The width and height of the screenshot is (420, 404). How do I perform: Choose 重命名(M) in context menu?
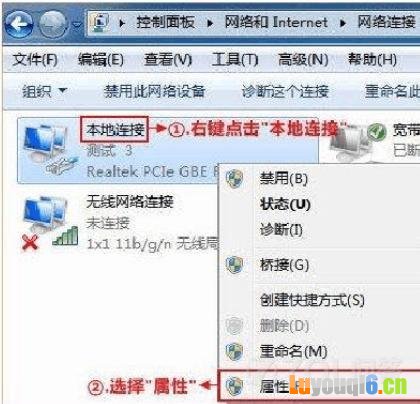[x=293, y=351]
